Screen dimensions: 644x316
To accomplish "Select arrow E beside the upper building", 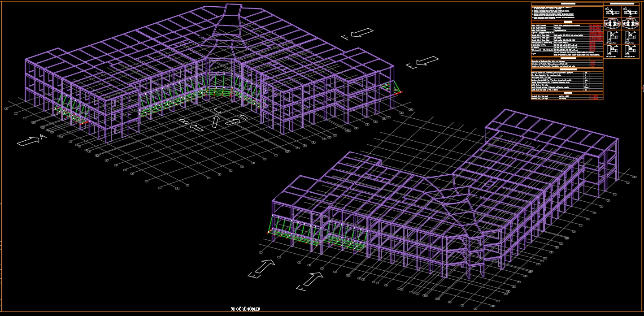I will click(x=426, y=61).
